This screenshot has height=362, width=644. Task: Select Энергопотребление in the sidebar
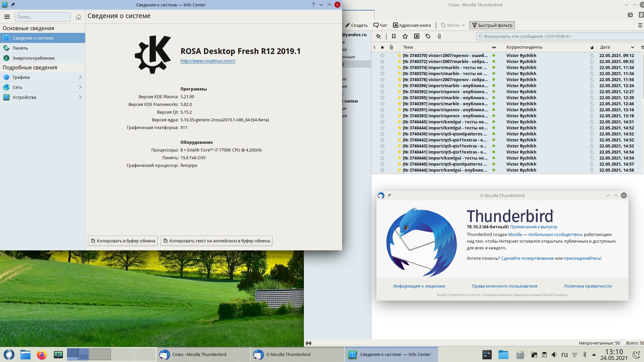click(x=34, y=58)
